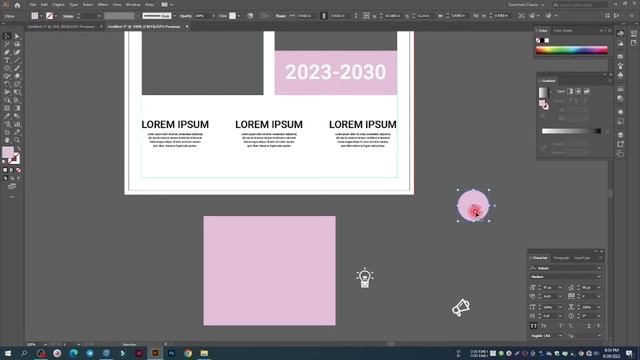Select the Gradient tool in toolbar
Viewport: 640px width, 360px height.
[x=17, y=108]
